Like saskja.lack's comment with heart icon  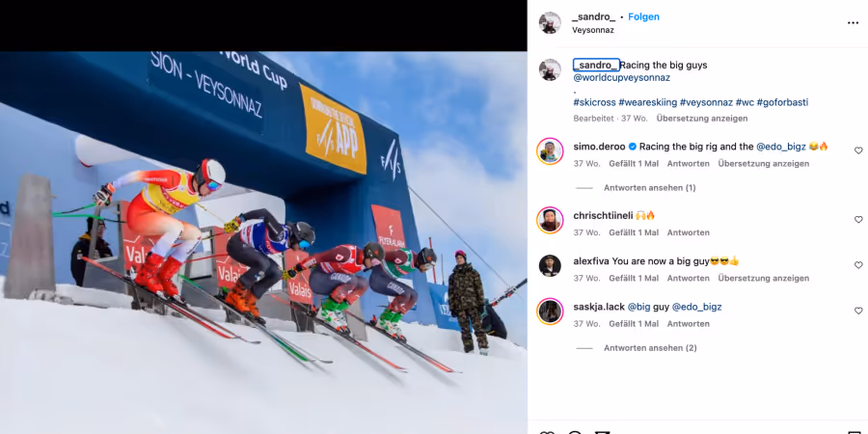click(x=858, y=312)
